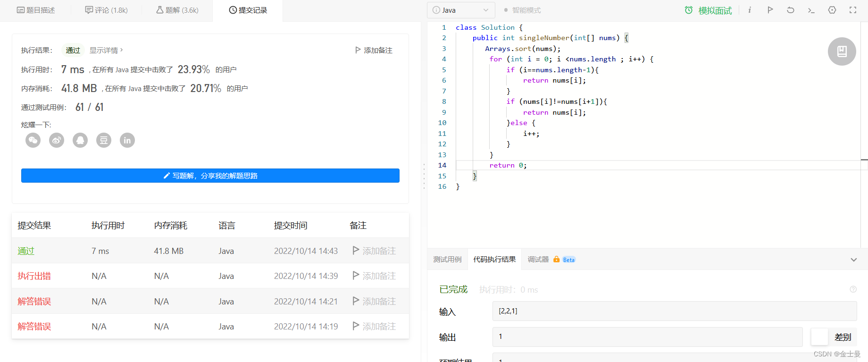Open the console terminal icon
Screen dimensions: 868x362
pos(811,10)
